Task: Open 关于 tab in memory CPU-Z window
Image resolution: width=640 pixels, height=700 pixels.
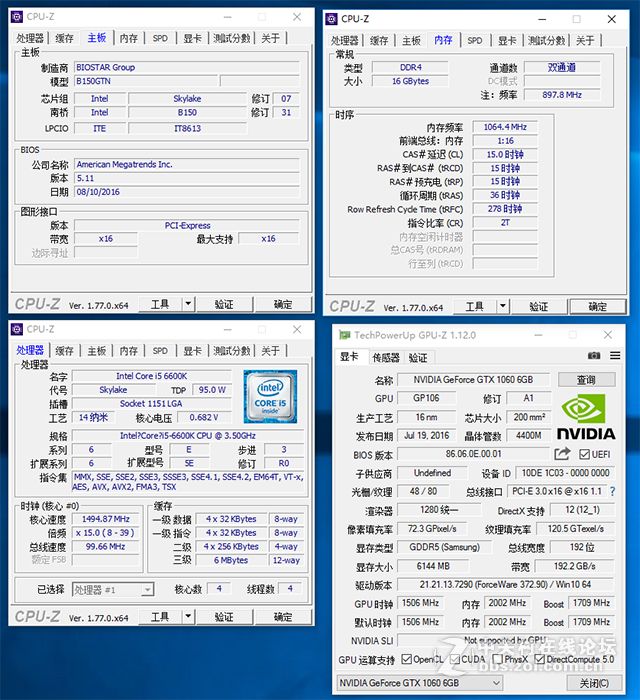Action: pyautogui.click(x=585, y=41)
